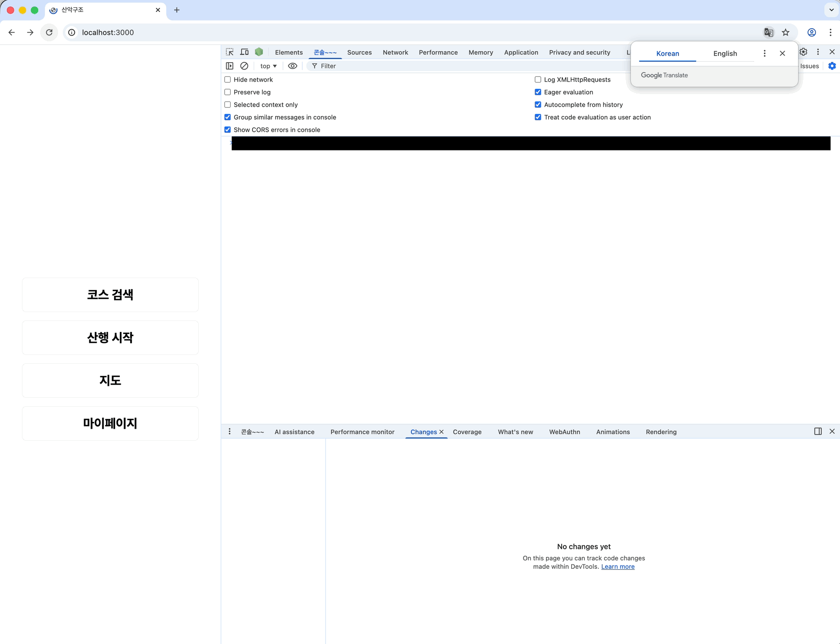
Task: Click the Google Translate icon in address bar
Action: (768, 32)
